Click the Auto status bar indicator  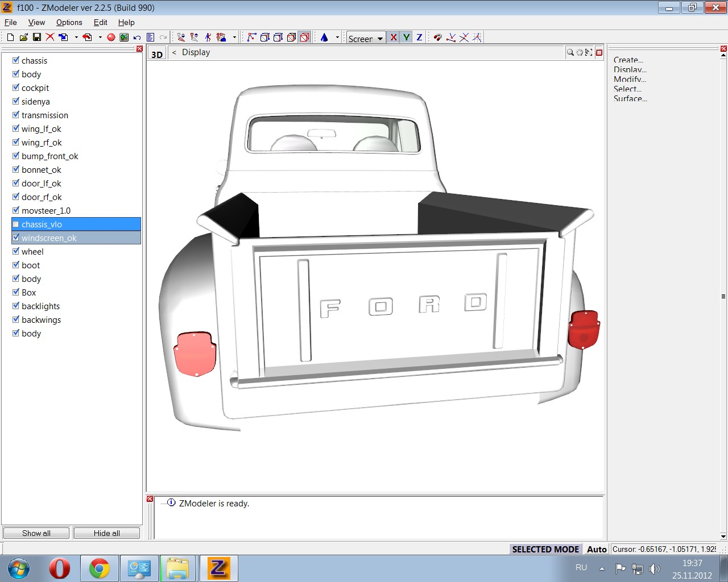[597, 549]
